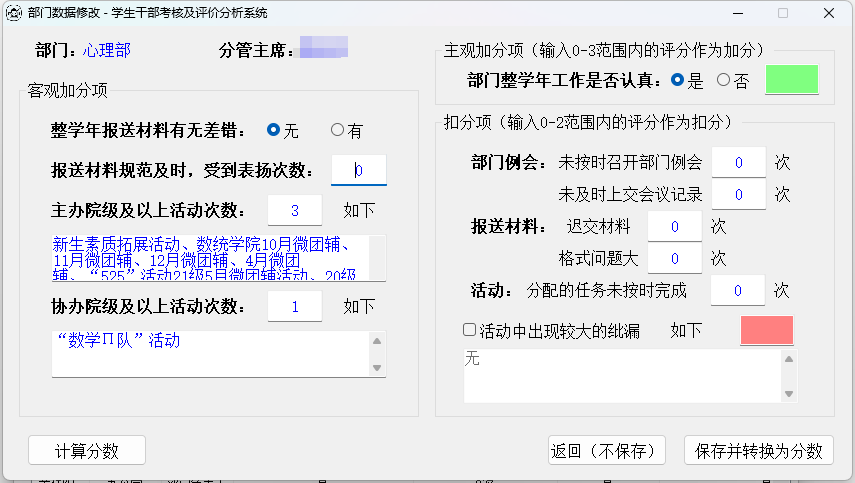Click the 纰漏 description text box containing 无
Screen dimensions: 855x483
click(630, 376)
